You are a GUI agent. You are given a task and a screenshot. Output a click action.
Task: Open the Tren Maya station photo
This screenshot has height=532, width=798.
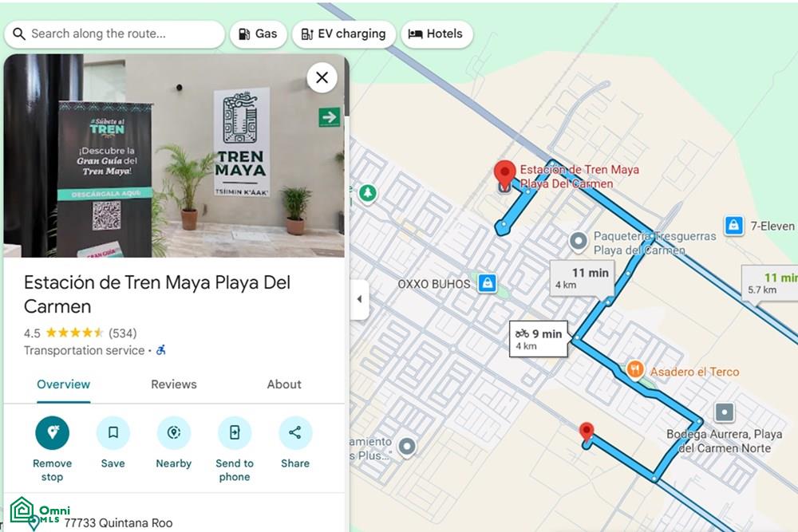174,156
